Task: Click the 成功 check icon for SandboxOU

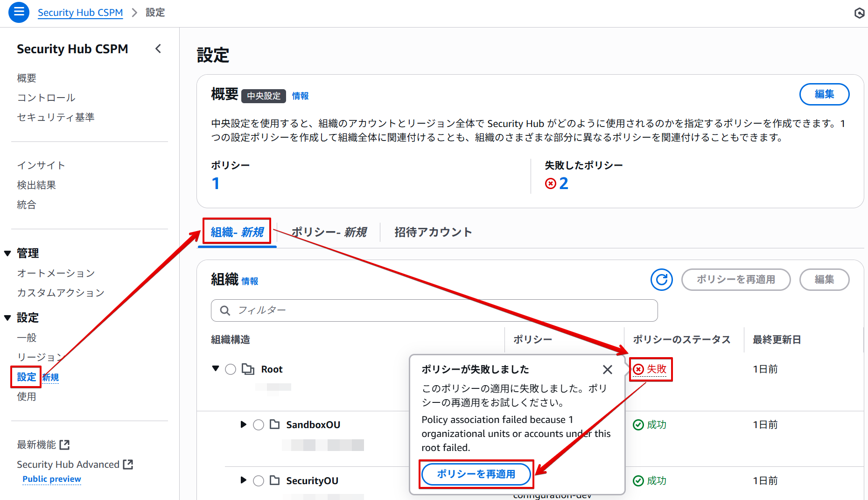Action: pos(638,425)
